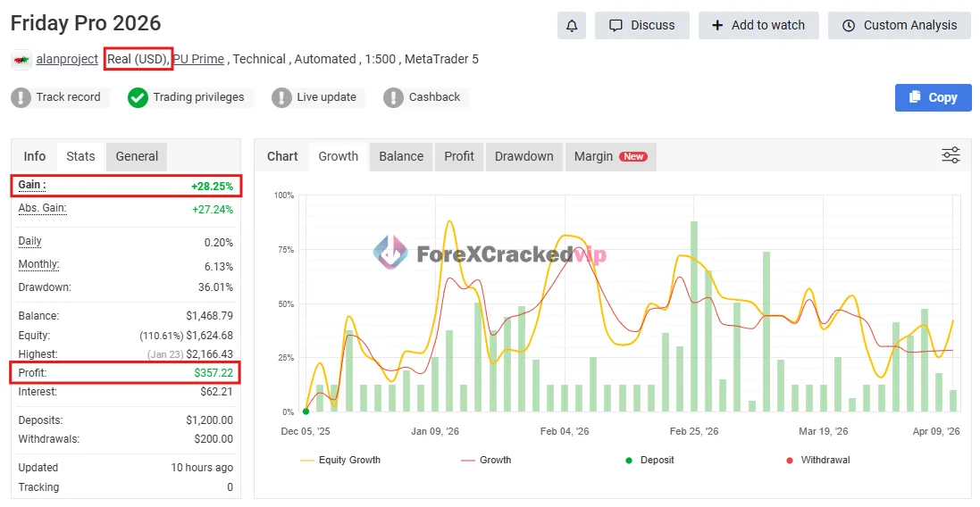The height and width of the screenshot is (507, 980).
Task: Click the $1,200.00 deposits value
Action: pos(209,420)
